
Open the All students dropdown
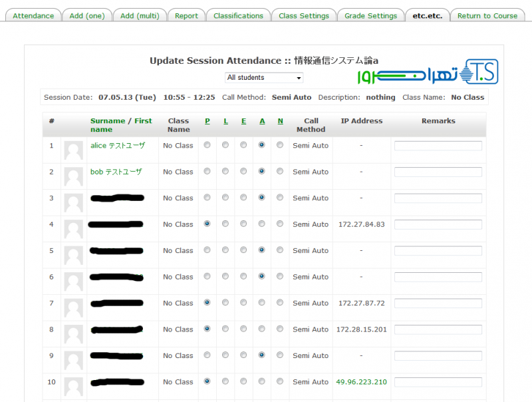pos(264,78)
